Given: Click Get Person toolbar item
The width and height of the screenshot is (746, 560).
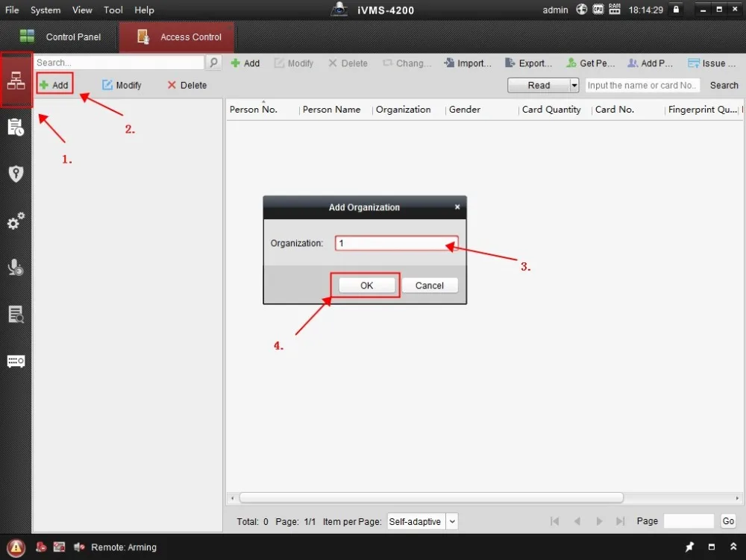Looking at the screenshot, I should pyautogui.click(x=590, y=63).
